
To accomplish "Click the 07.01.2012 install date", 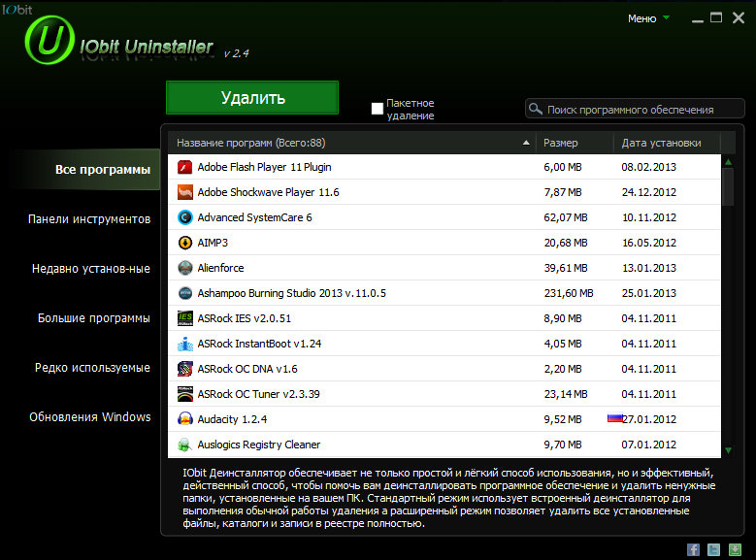I will (x=649, y=445).
